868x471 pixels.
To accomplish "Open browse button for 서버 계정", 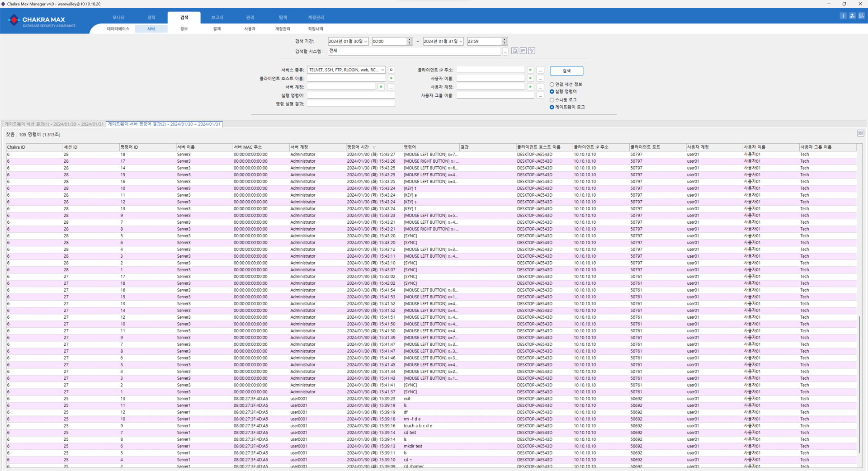I will tap(391, 87).
